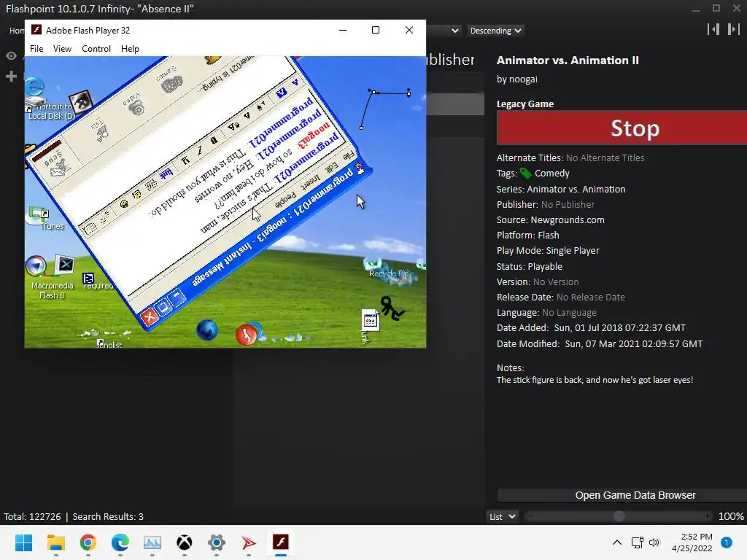Screen dimensions: 747x560
Task: Click the Macromedia Flash 8 desktop icon
Action: pyautogui.click(x=36, y=266)
